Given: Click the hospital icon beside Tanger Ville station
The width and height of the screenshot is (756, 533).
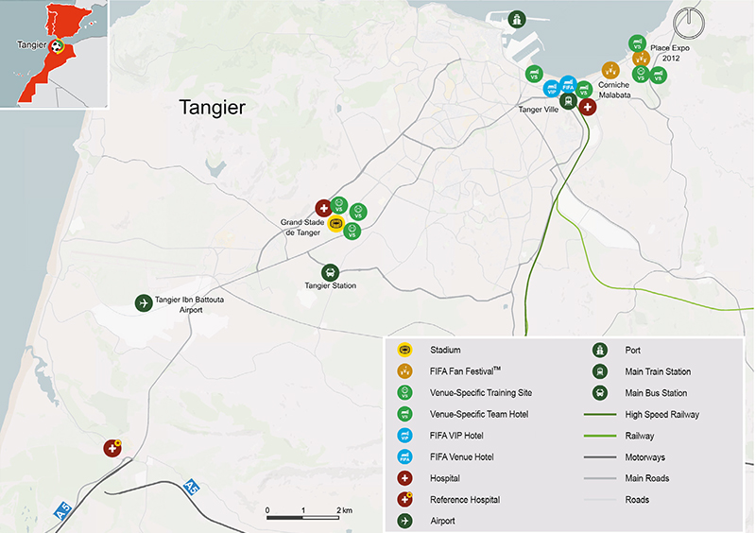Looking at the screenshot, I should (587, 107).
